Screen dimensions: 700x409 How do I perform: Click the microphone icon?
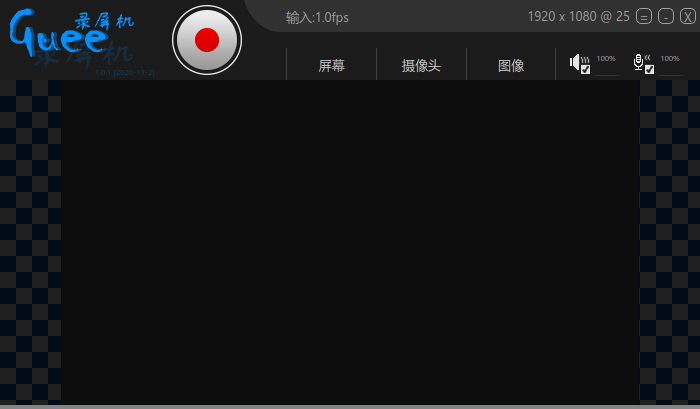639,62
